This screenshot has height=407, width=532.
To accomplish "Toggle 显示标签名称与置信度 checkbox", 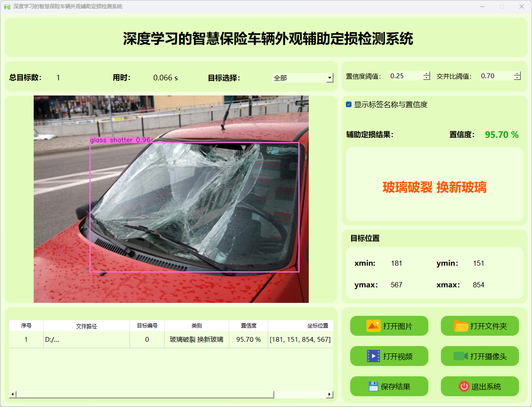I will [x=349, y=105].
